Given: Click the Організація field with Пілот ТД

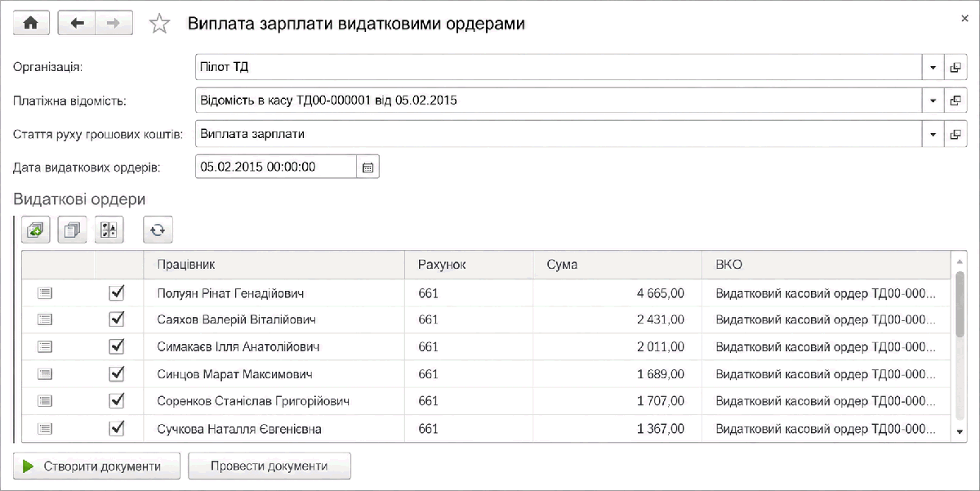Looking at the screenshot, I should 559,67.
